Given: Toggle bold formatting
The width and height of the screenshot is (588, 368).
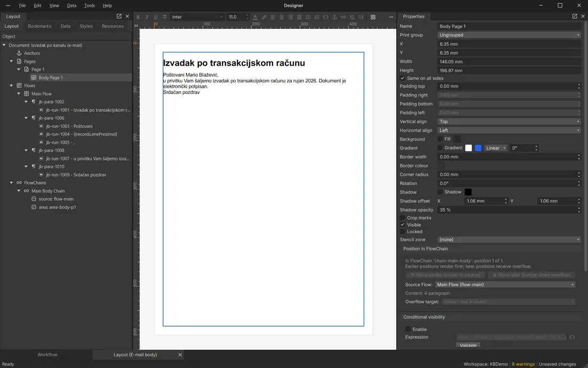Looking at the screenshot, I should pos(138,17).
